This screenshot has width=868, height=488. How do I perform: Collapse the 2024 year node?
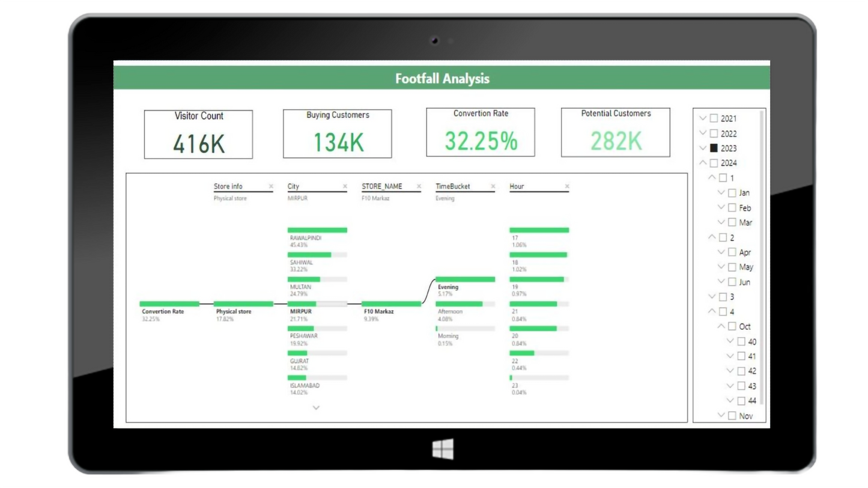tap(703, 163)
